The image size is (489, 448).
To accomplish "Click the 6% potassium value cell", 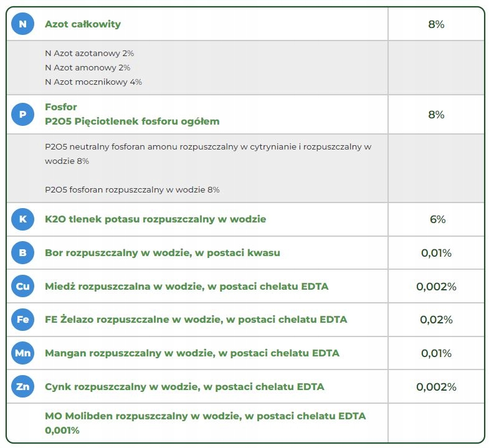I will (436, 219).
